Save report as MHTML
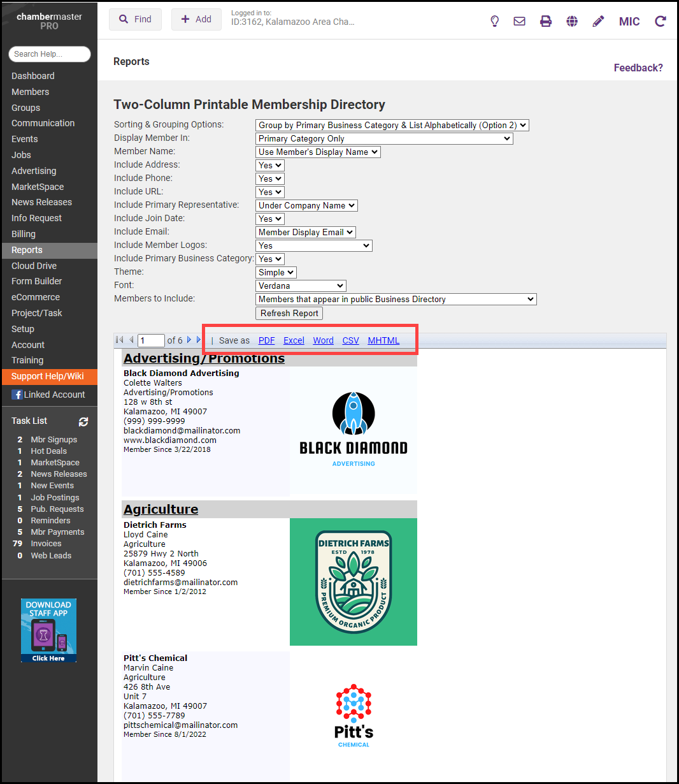Image resolution: width=679 pixels, height=784 pixels. click(383, 340)
